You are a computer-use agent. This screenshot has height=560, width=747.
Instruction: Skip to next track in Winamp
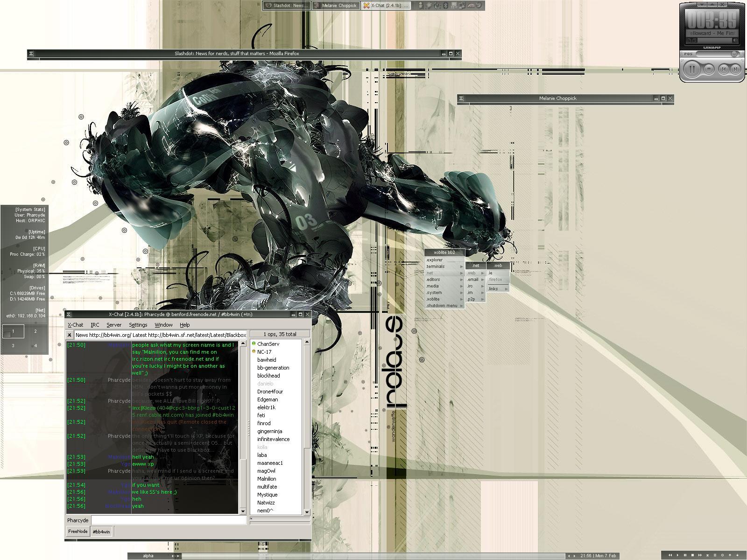tap(735, 69)
